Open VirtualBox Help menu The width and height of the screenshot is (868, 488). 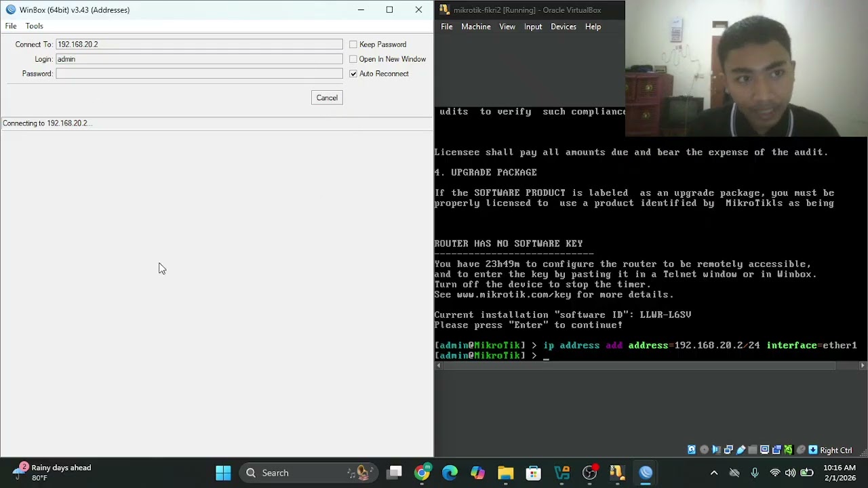point(593,26)
